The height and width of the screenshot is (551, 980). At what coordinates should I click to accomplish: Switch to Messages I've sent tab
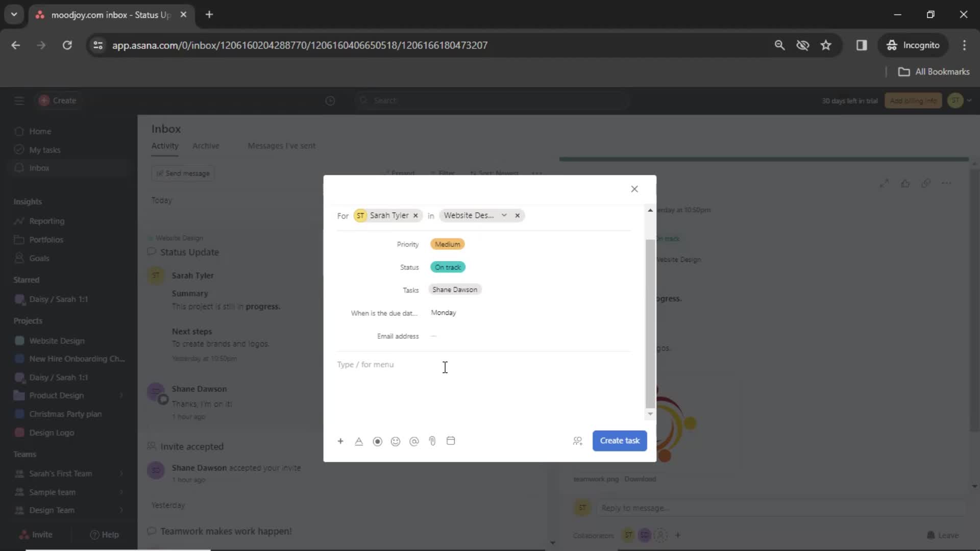(282, 145)
